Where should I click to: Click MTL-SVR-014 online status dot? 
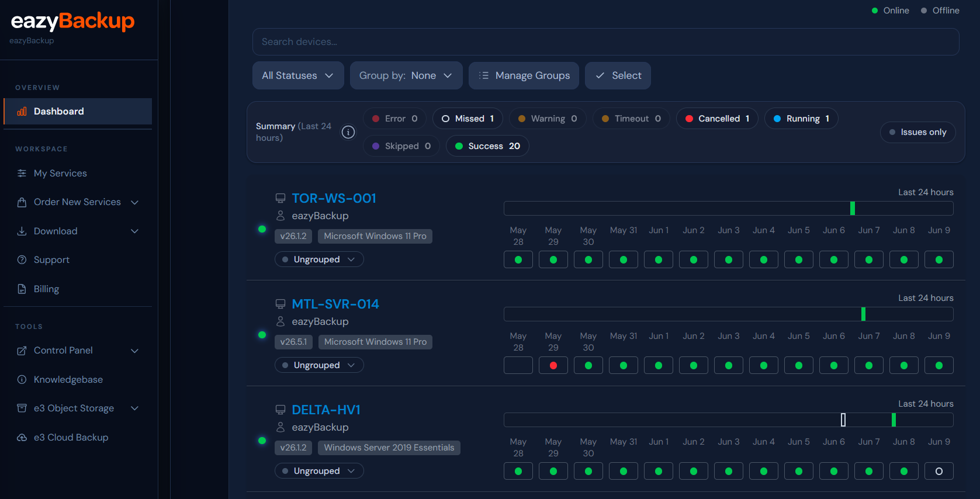262,335
